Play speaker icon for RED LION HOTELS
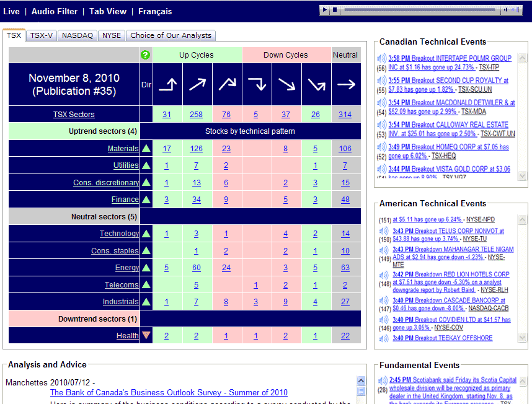 (x=384, y=275)
